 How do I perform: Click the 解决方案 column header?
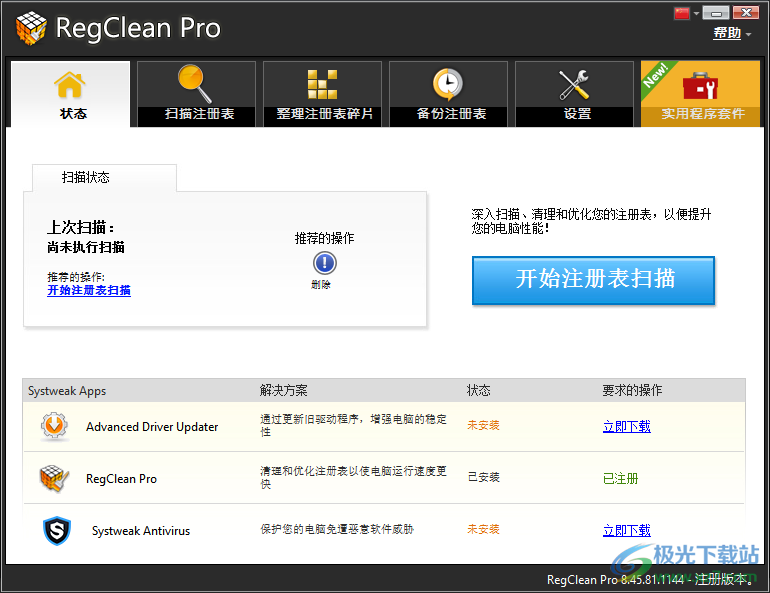[x=283, y=391]
